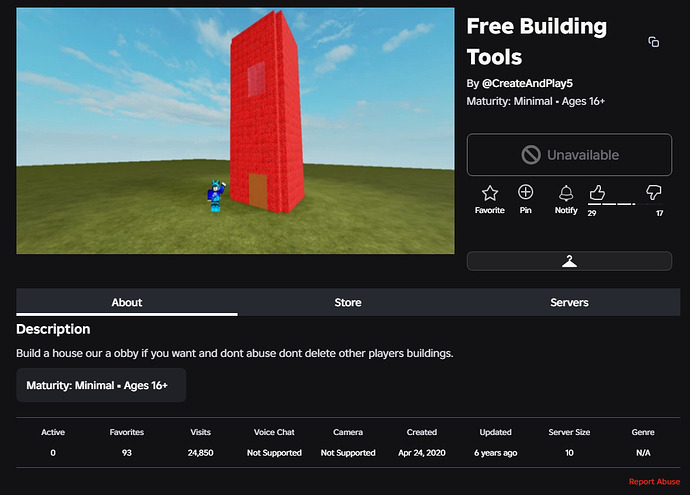Like the game with thumbs up
Screen dimensions: 690x495
[597, 192]
